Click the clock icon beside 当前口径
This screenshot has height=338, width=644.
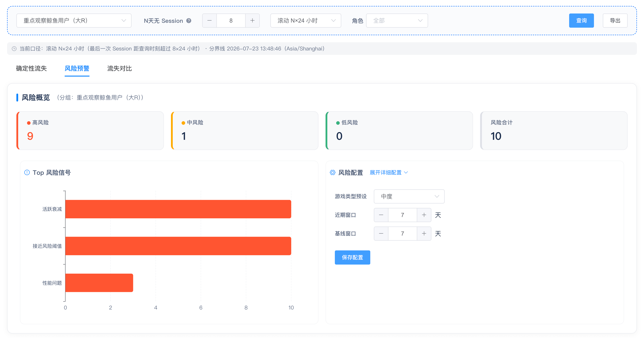click(x=14, y=49)
